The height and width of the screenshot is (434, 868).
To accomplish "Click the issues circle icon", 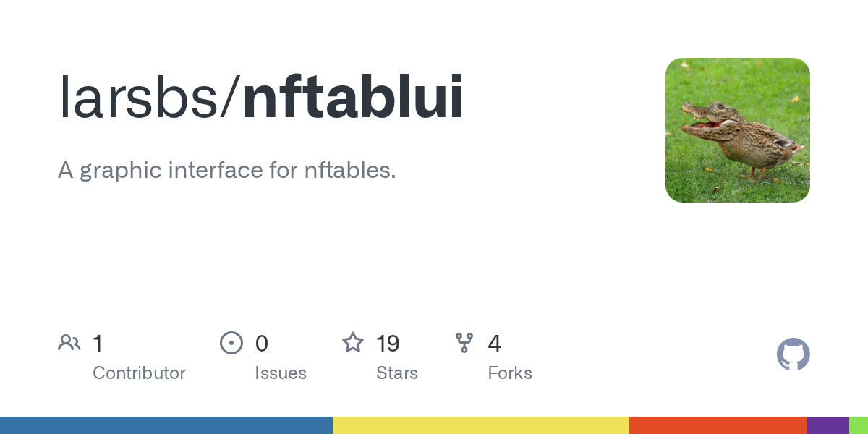I will point(231,343).
